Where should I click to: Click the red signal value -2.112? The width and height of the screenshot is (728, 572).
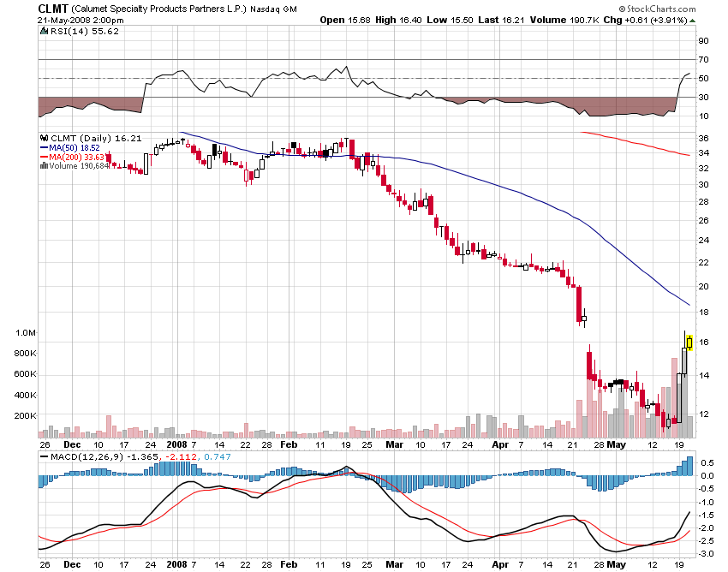point(182,457)
